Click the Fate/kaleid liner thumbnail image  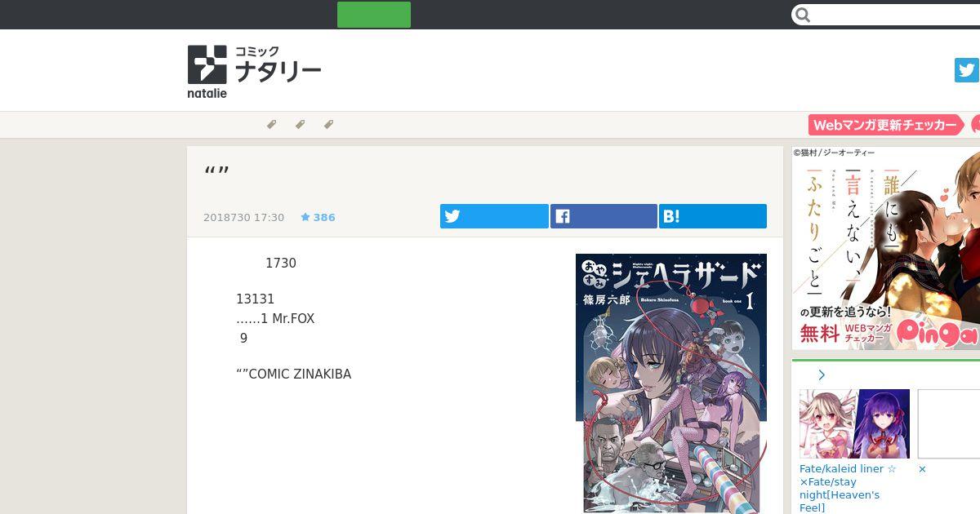tap(854, 423)
